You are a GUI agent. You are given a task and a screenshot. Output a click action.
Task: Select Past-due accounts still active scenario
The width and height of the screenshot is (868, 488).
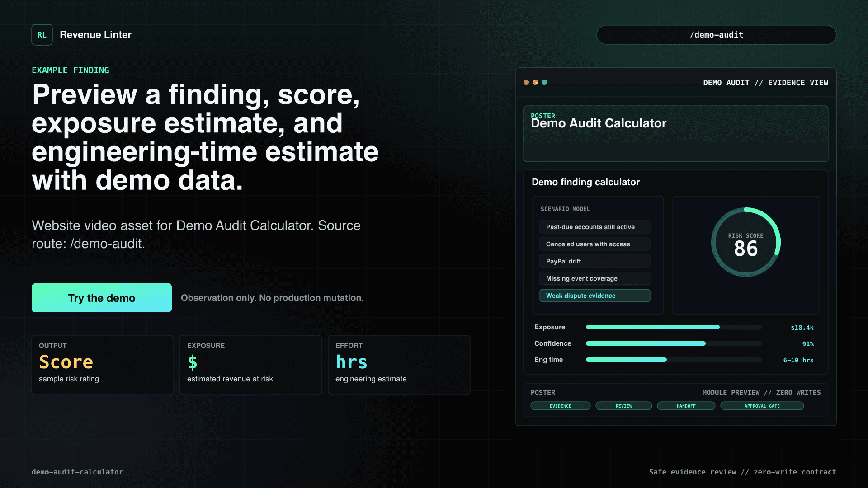[594, 227]
